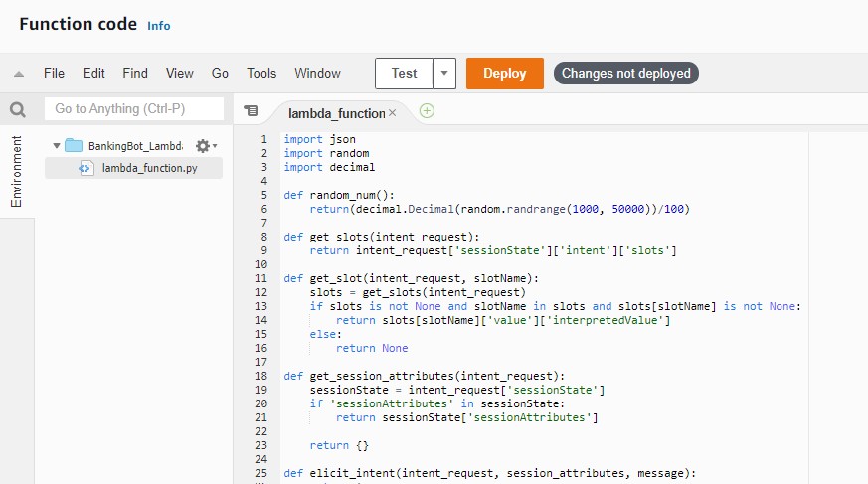Screen dimensions: 868x484
Task: Collapse the BankingBot_Lambda folder tree
Action: pos(57,146)
